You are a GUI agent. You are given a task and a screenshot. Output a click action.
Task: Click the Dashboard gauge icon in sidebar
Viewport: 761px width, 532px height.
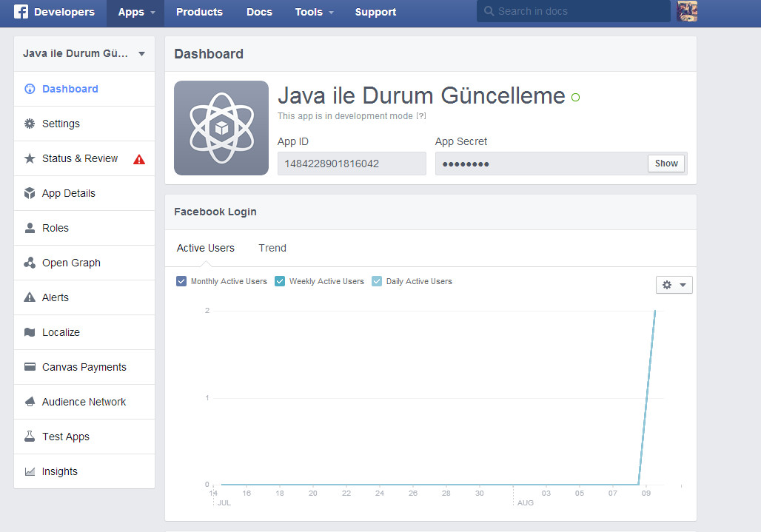pyautogui.click(x=30, y=89)
